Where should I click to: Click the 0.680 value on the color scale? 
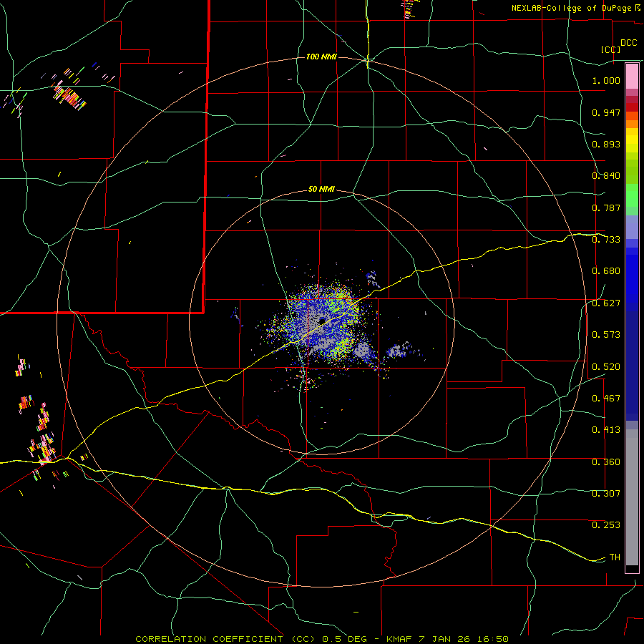pyautogui.click(x=606, y=271)
